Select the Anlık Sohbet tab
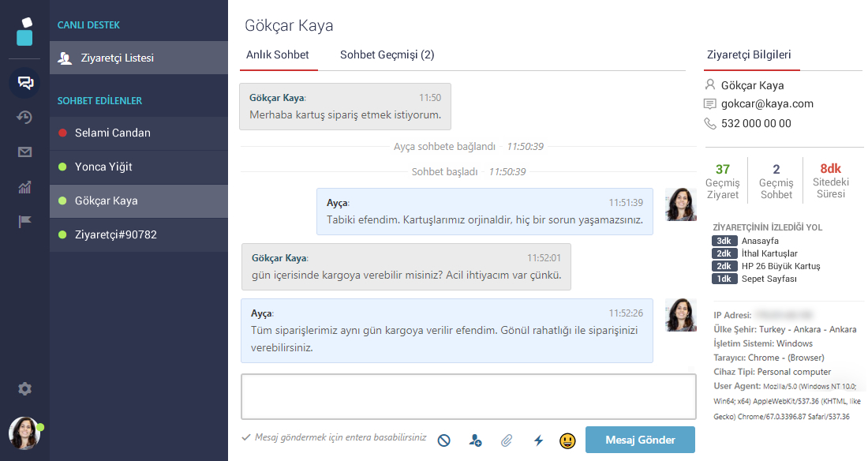 coord(278,55)
